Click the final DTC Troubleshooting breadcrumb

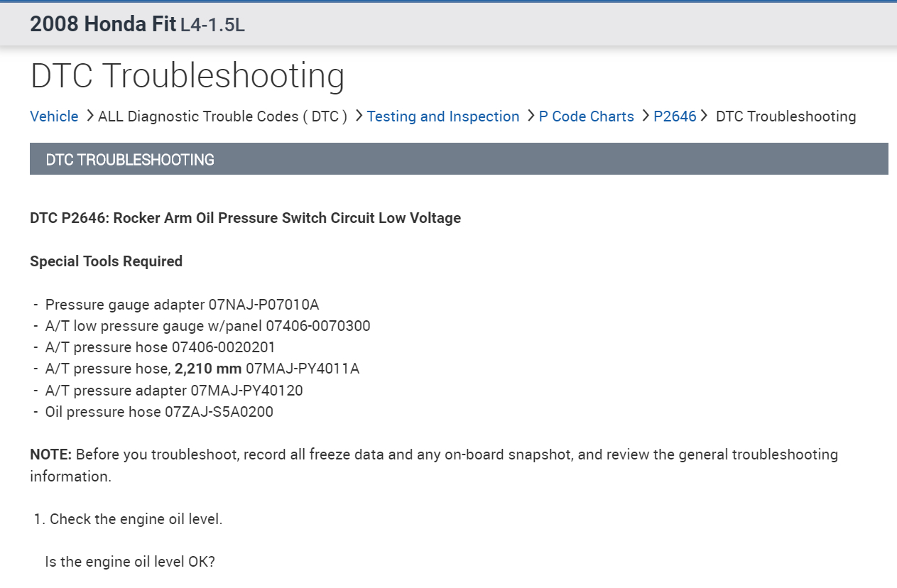coord(785,116)
